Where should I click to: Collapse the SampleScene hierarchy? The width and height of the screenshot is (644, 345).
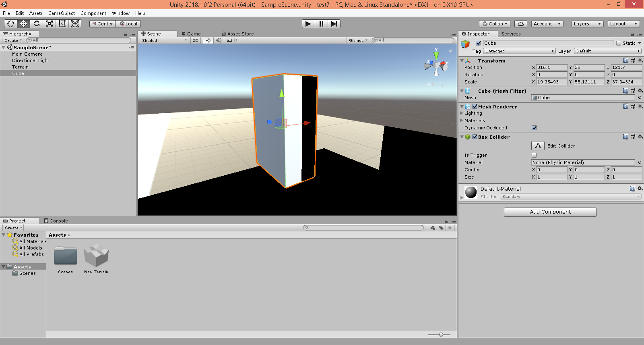click(4, 48)
